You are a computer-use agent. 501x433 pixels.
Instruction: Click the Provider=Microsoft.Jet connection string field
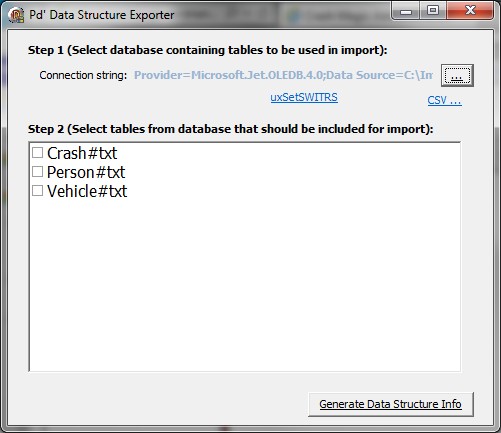point(283,75)
